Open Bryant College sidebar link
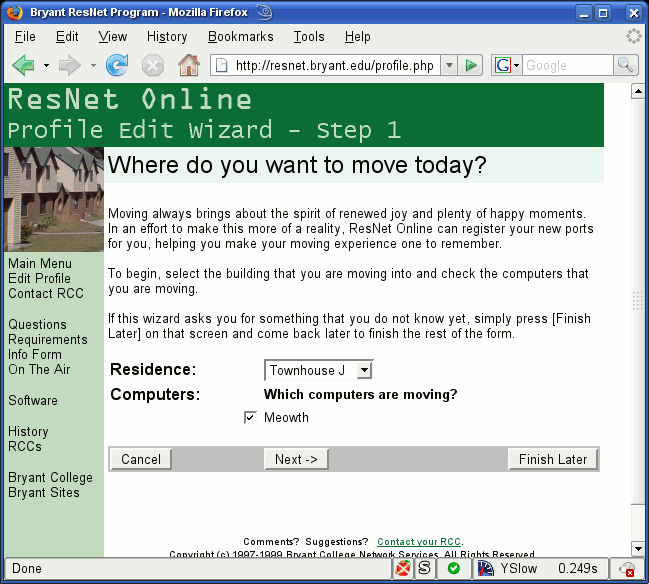This screenshot has height=584, width=649. (50, 477)
